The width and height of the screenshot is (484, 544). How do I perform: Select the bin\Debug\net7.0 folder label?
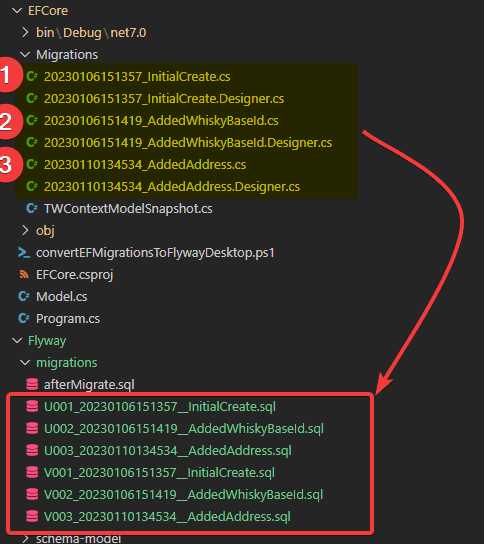click(x=91, y=33)
